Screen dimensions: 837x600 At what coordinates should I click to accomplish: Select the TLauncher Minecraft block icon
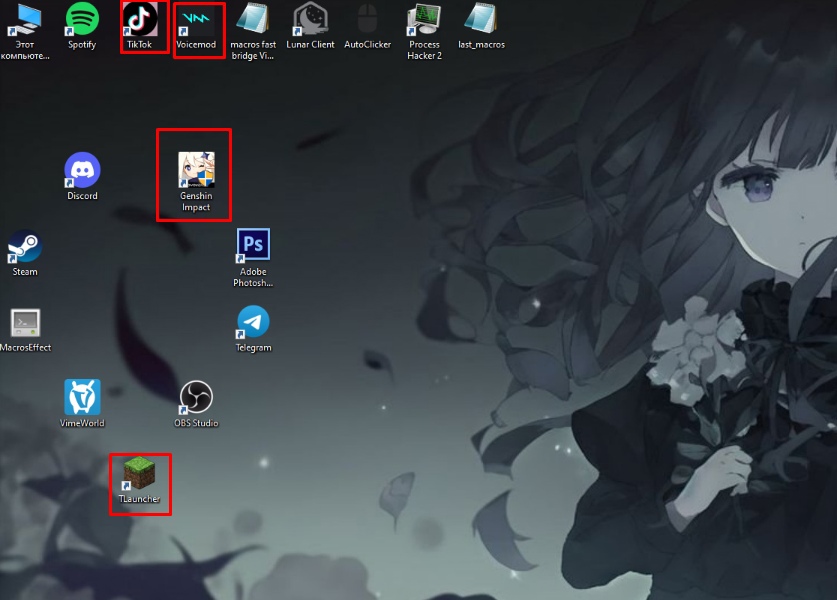click(139, 472)
